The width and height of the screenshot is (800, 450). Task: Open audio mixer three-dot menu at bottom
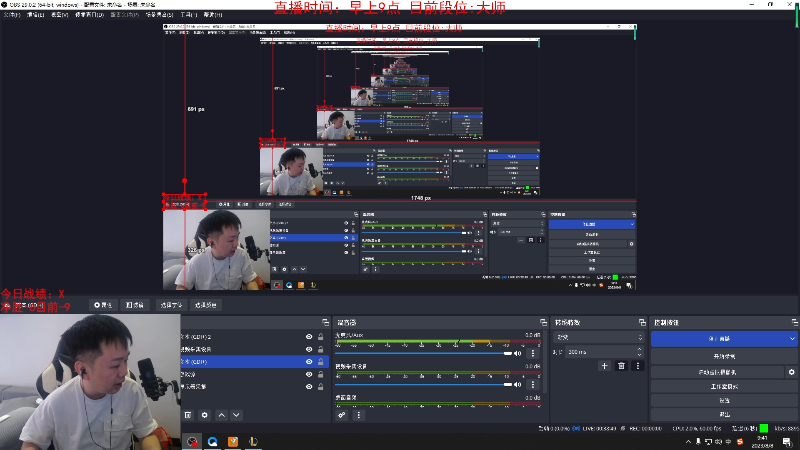click(359, 415)
